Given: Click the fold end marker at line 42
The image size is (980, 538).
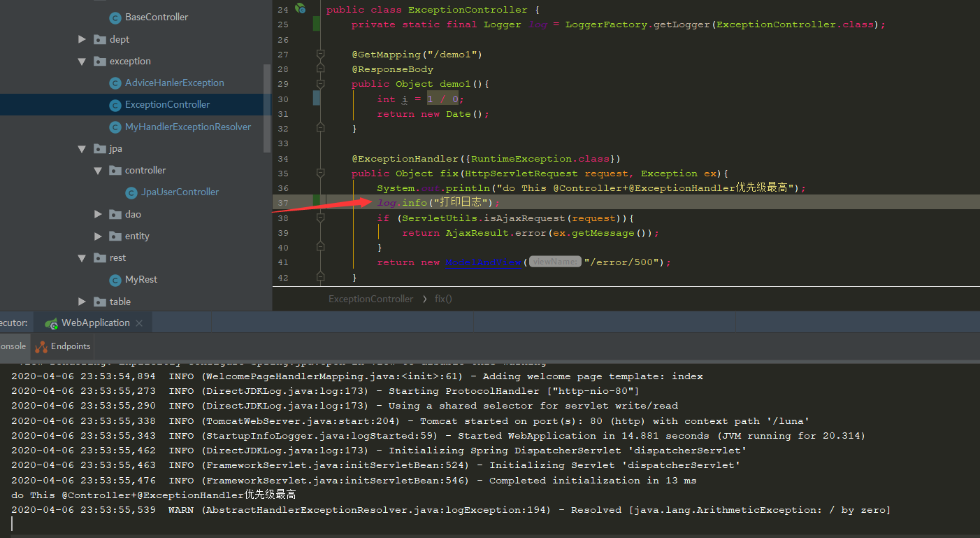Looking at the screenshot, I should (x=320, y=277).
